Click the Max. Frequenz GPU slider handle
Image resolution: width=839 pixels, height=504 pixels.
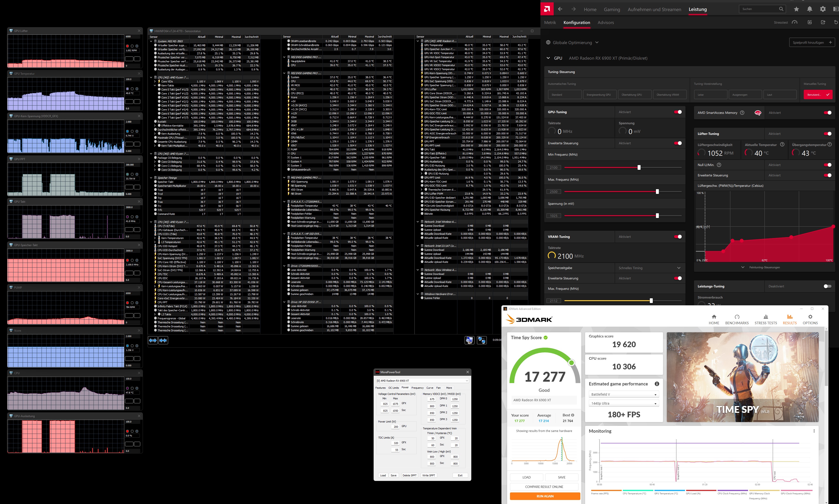click(x=657, y=192)
